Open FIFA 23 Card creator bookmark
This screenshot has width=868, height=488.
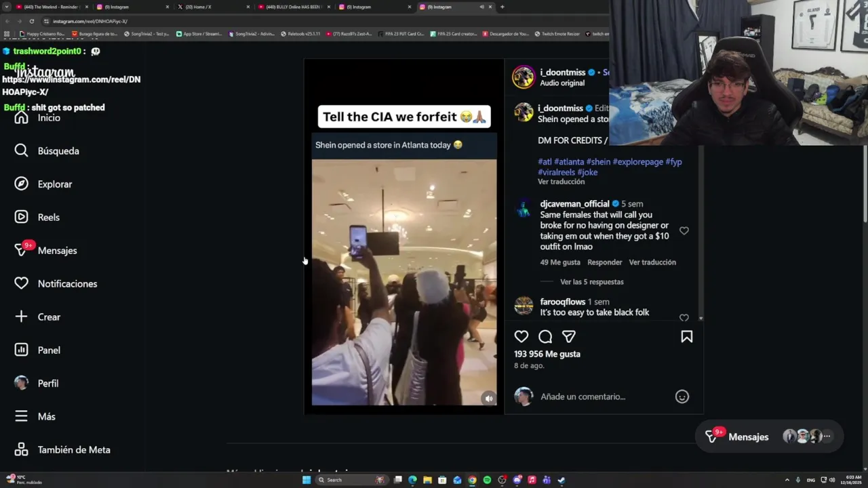[454, 33]
